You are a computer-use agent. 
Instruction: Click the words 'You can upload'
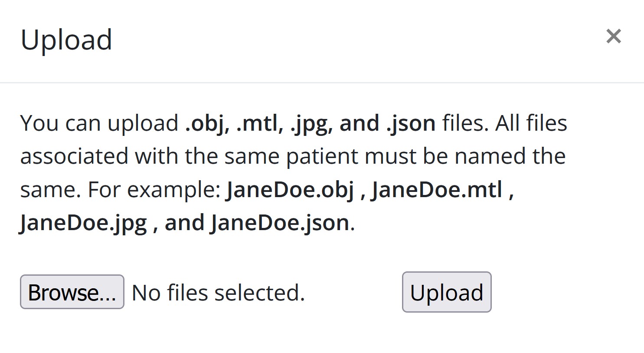click(99, 123)
